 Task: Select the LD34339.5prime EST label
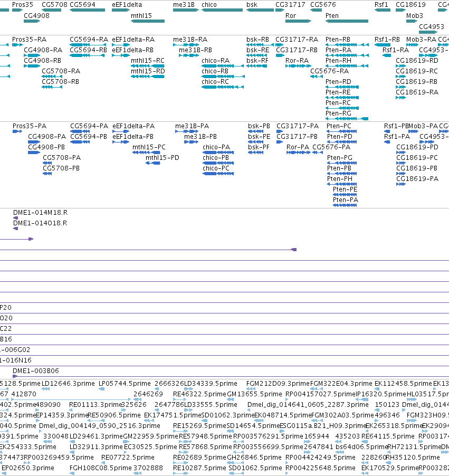click(211, 384)
